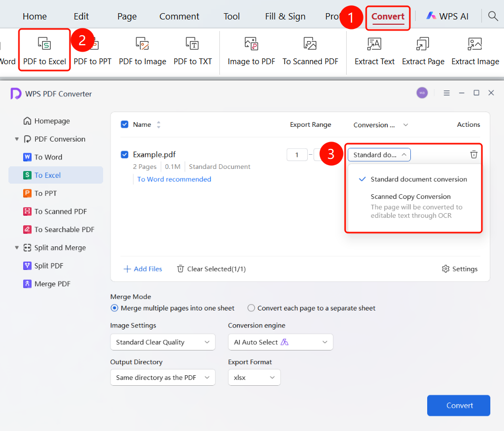Viewport: 504px width, 431px height.
Task: Open the converter hamburger menu
Action: 447,93
